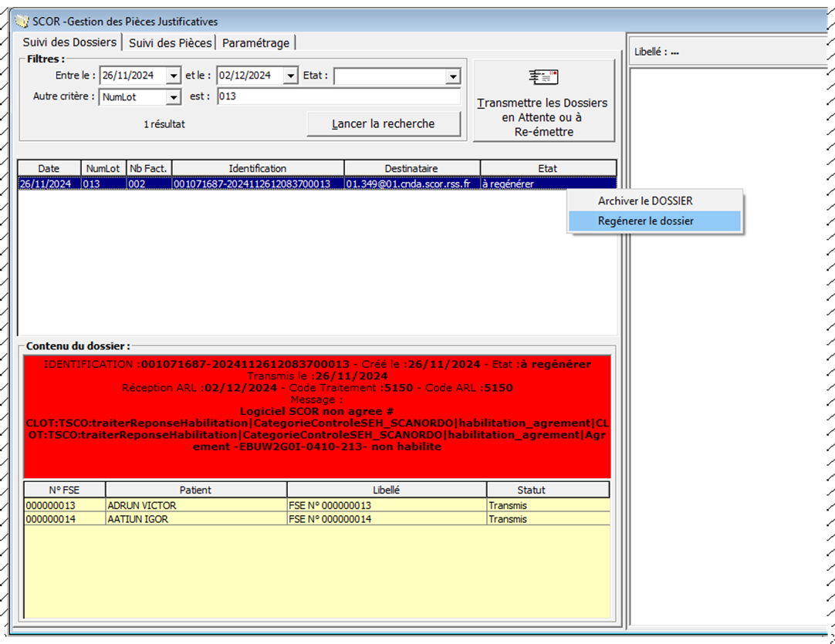
Task: Click libellé 'FSE N° 000000014'
Action: (330, 519)
